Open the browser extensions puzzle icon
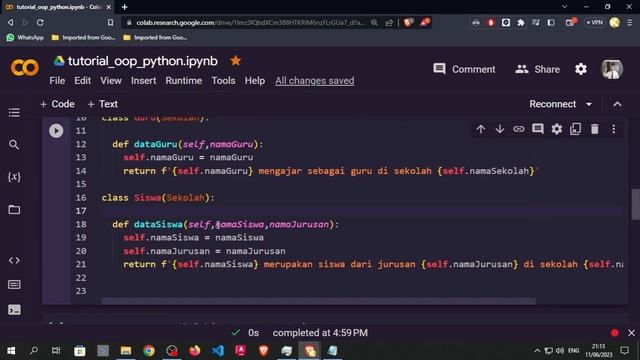 click(521, 22)
